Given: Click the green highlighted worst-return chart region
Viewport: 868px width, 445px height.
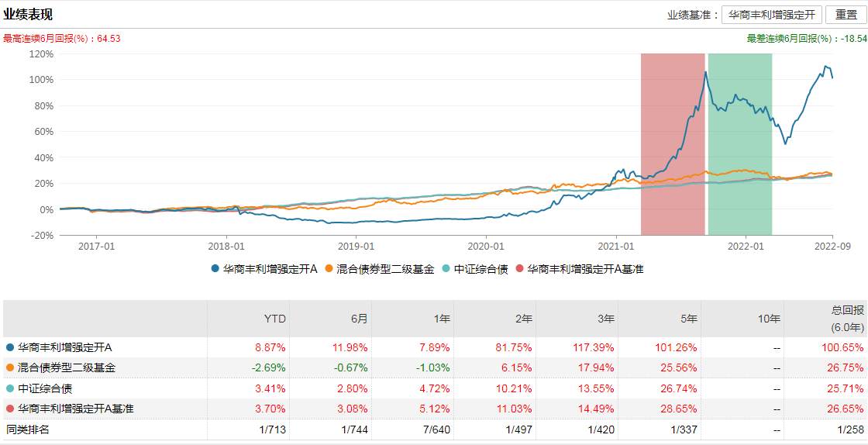Looking at the screenshot, I should [740, 143].
